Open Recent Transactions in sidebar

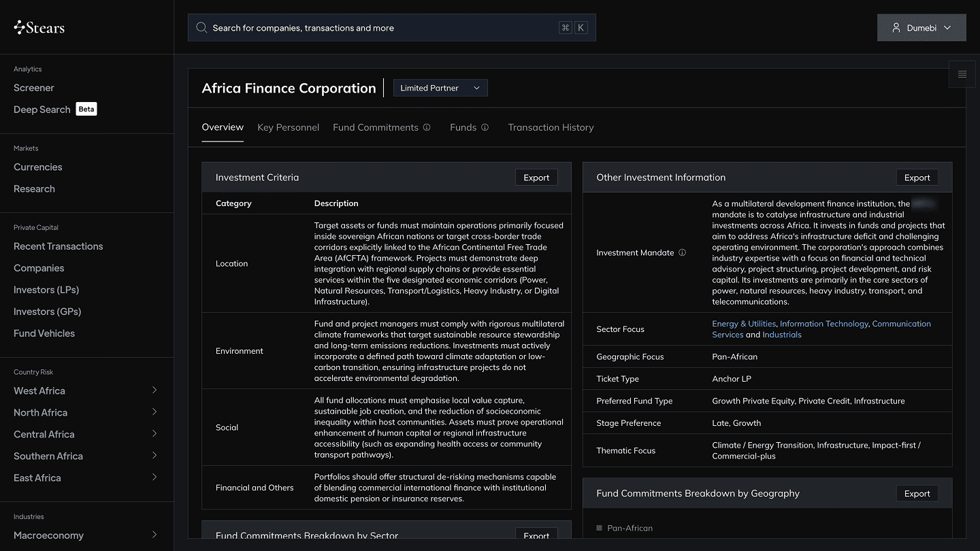[x=59, y=246]
